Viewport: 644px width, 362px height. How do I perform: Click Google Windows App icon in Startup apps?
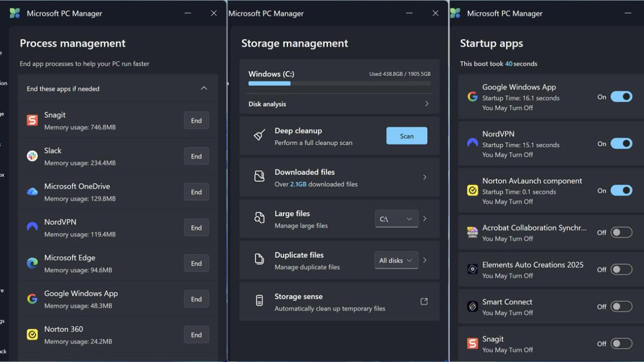(x=472, y=97)
